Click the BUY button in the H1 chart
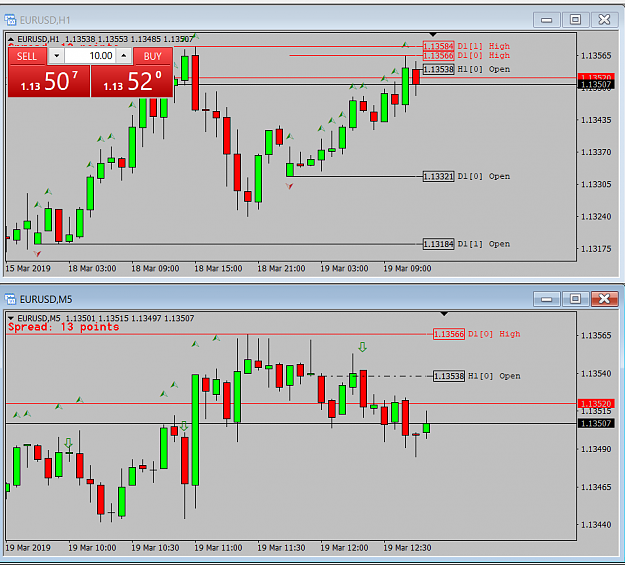Image resolution: width=625 pixels, height=565 pixels. [153, 56]
